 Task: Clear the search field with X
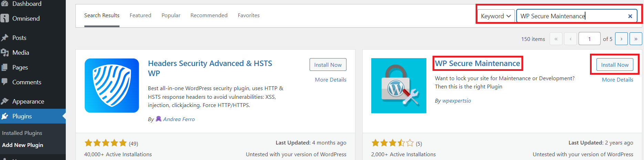point(630,16)
